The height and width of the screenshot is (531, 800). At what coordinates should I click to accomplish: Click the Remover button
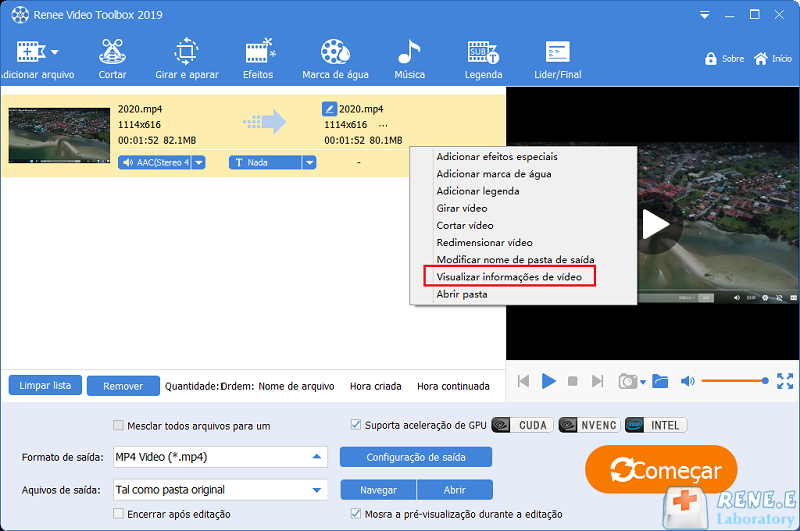123,386
